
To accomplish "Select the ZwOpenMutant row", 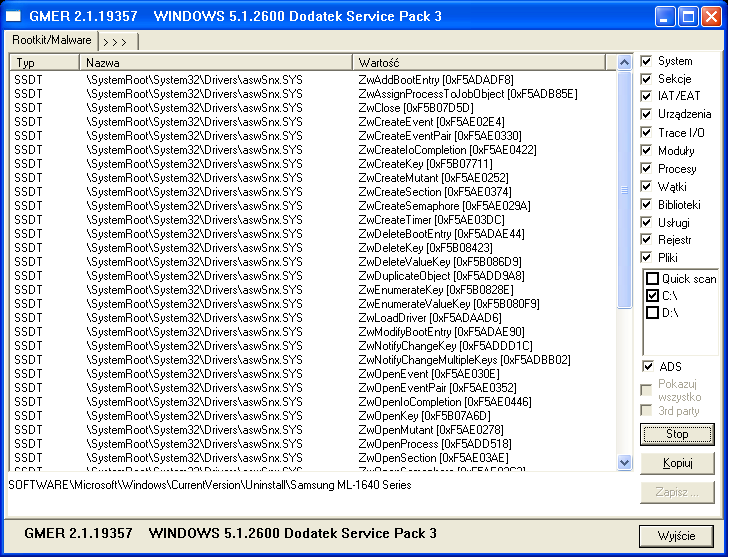I will point(313,430).
